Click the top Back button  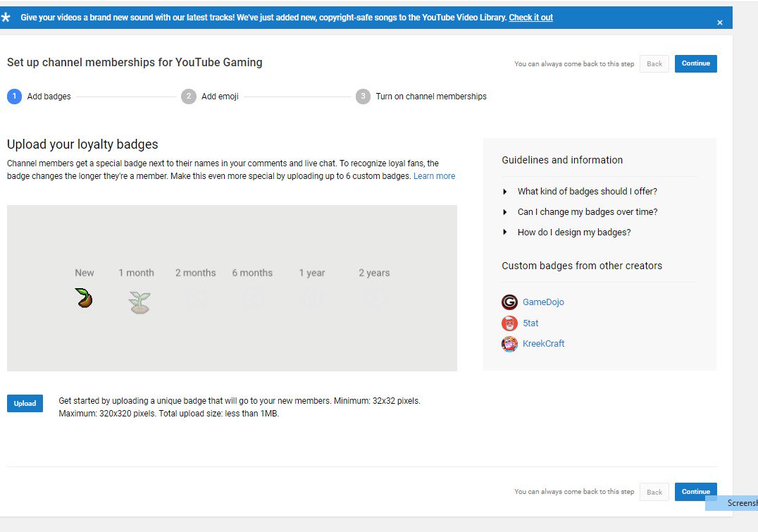coord(654,64)
